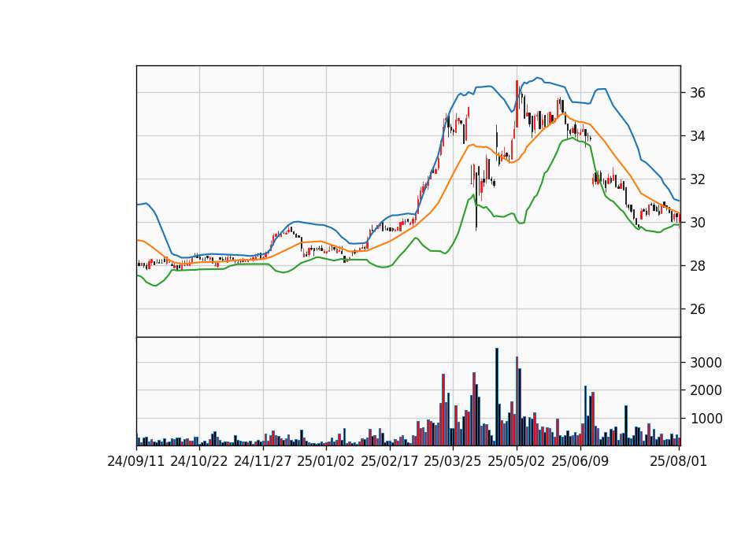Click the 25/08/01 date label
This screenshot has width=756, height=543.
tap(678, 462)
